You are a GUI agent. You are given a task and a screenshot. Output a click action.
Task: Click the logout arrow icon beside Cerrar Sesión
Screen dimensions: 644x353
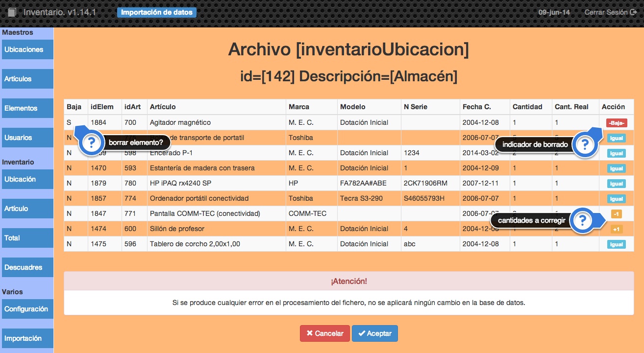click(x=633, y=12)
